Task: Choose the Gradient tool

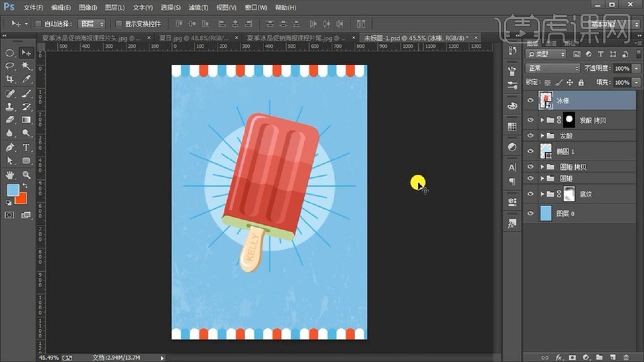Action: click(27, 120)
